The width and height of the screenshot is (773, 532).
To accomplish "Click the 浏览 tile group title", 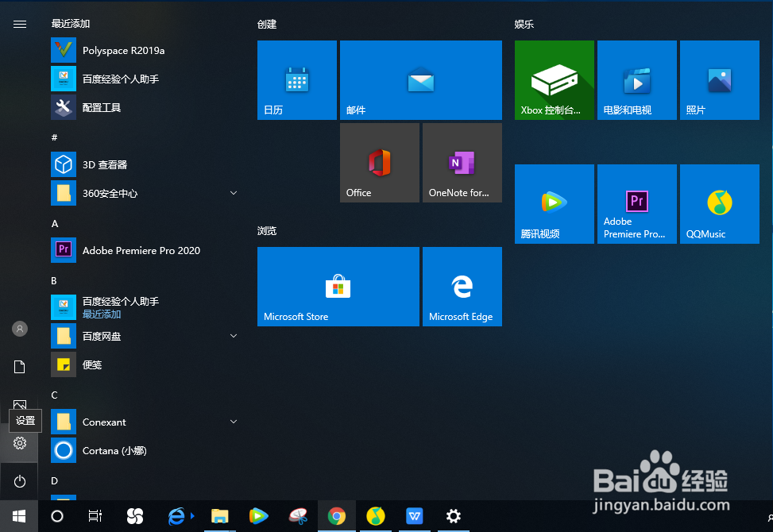I will click(x=267, y=230).
